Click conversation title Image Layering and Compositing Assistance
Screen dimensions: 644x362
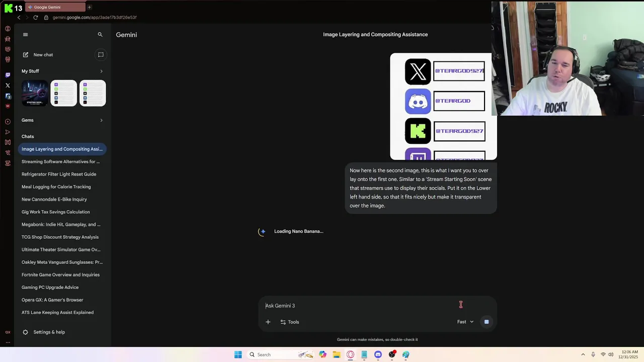375,35
